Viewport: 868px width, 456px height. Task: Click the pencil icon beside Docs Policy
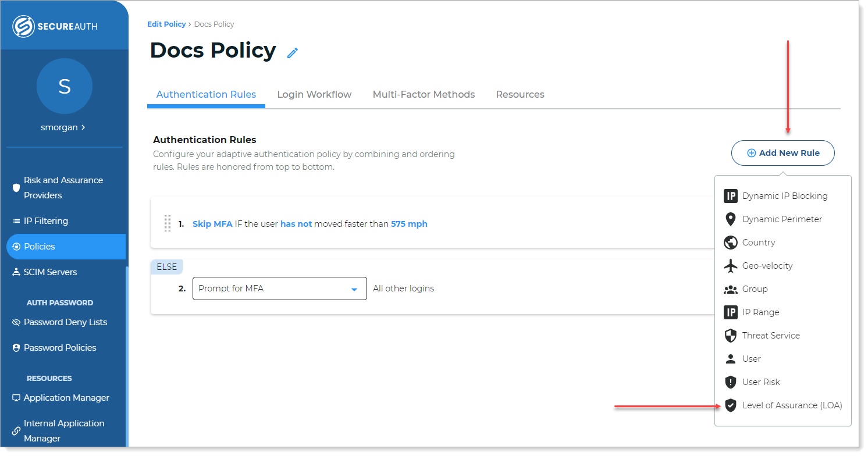click(293, 53)
